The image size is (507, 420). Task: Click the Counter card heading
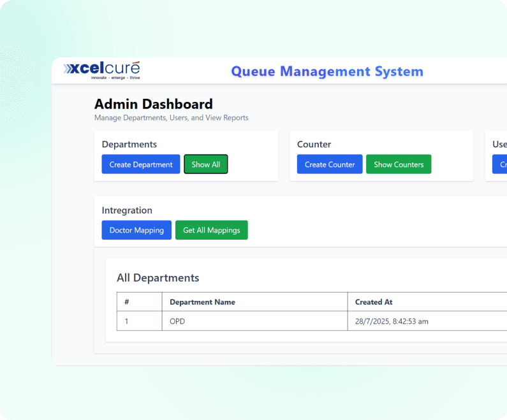(x=314, y=144)
